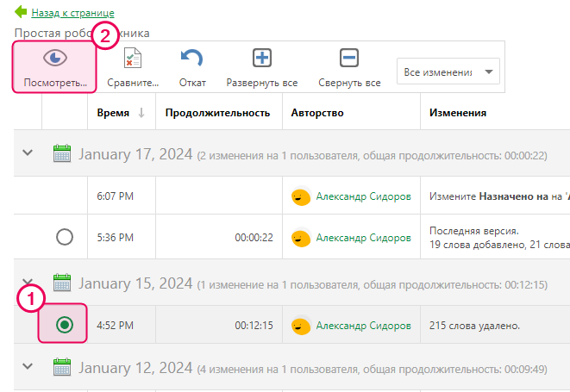Viewport: 570px width, 392px height.
Task: Open Александр Сидоров link in 4:52 PM row
Action: pos(363,326)
